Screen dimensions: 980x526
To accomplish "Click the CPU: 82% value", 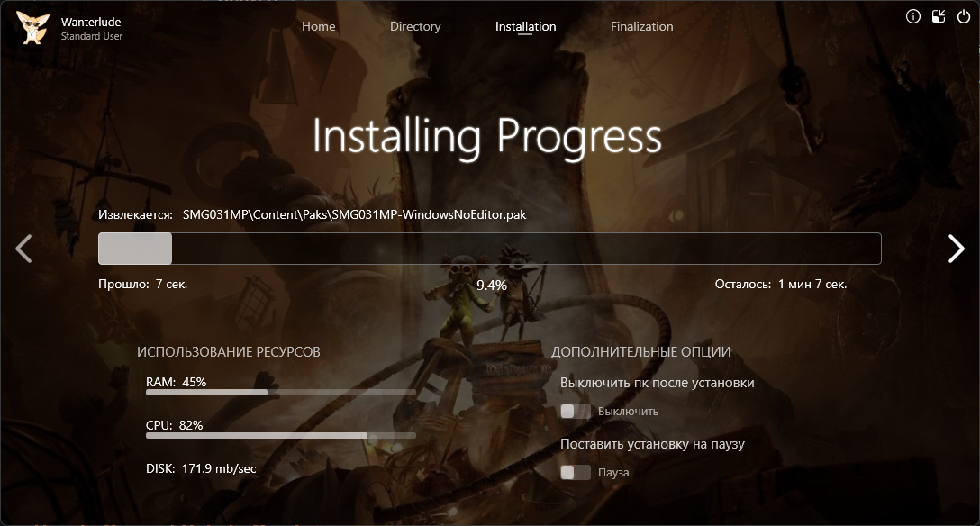I will click(x=175, y=425).
